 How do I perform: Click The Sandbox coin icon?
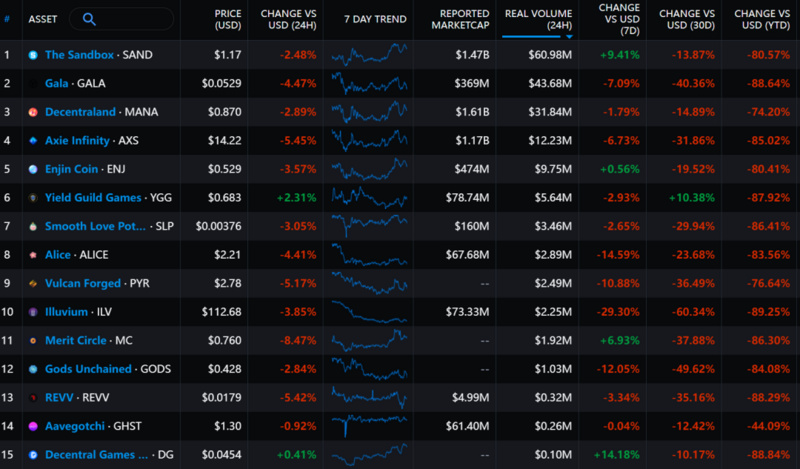coord(34,55)
